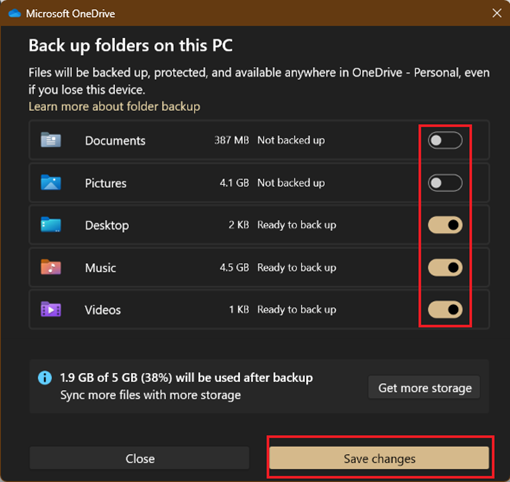This screenshot has height=482, width=510.
Task: Disable the Desktop backup toggle
Action: point(445,225)
